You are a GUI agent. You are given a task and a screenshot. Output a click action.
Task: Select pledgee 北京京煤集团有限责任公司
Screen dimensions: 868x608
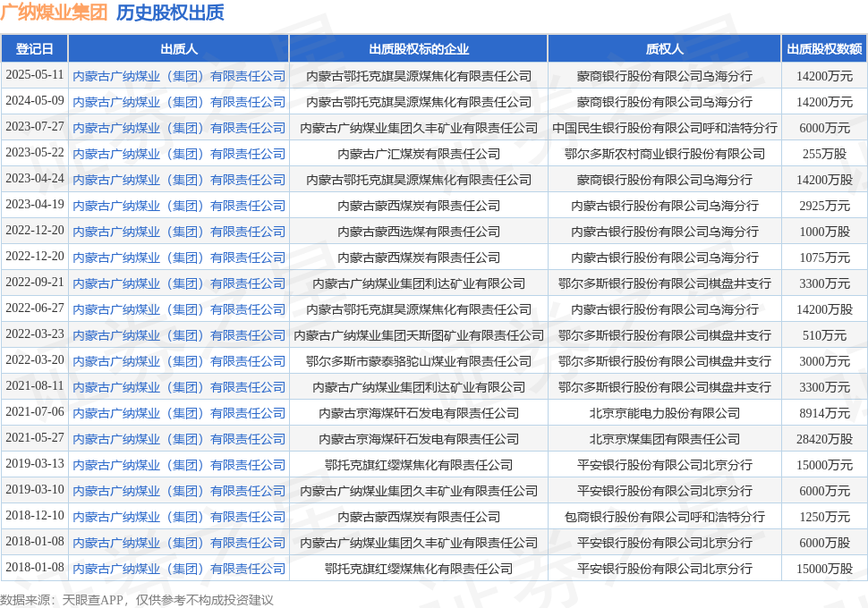[664, 439]
